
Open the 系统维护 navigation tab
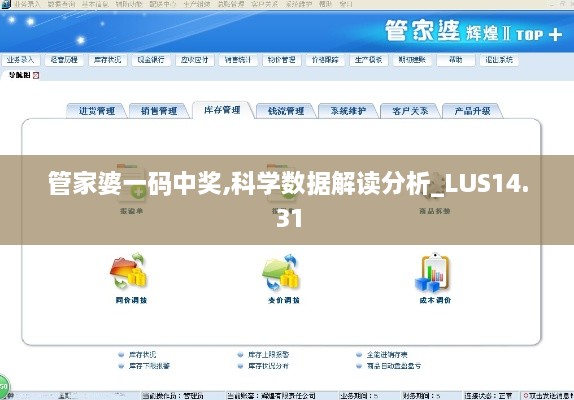(348, 111)
